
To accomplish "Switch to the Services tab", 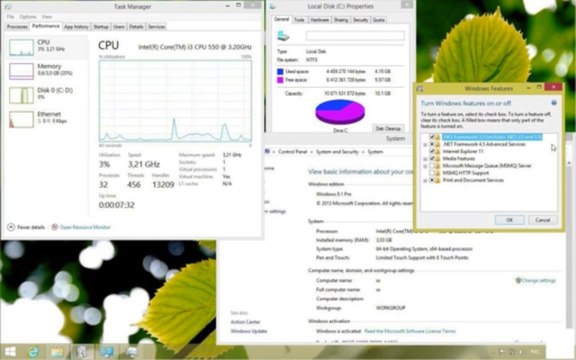I will tap(156, 27).
